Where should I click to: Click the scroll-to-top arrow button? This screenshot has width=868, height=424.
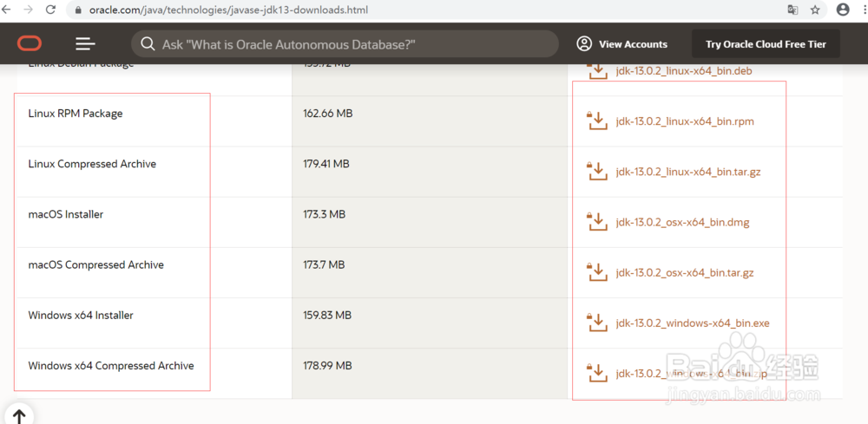19,415
